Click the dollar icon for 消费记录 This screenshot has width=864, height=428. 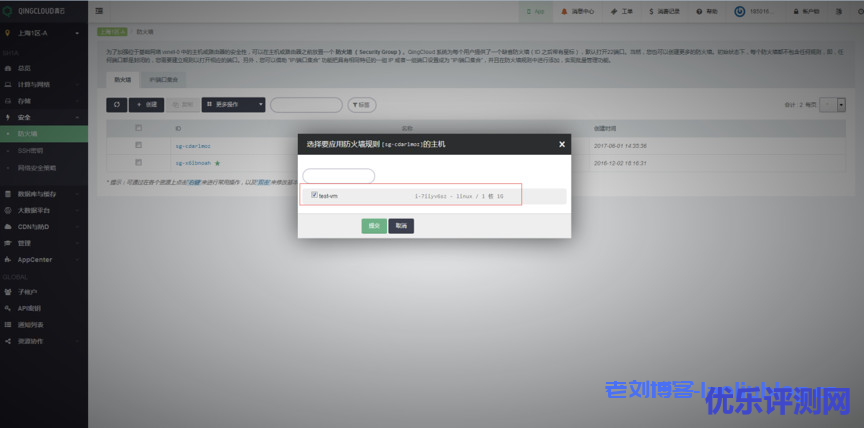click(x=652, y=12)
